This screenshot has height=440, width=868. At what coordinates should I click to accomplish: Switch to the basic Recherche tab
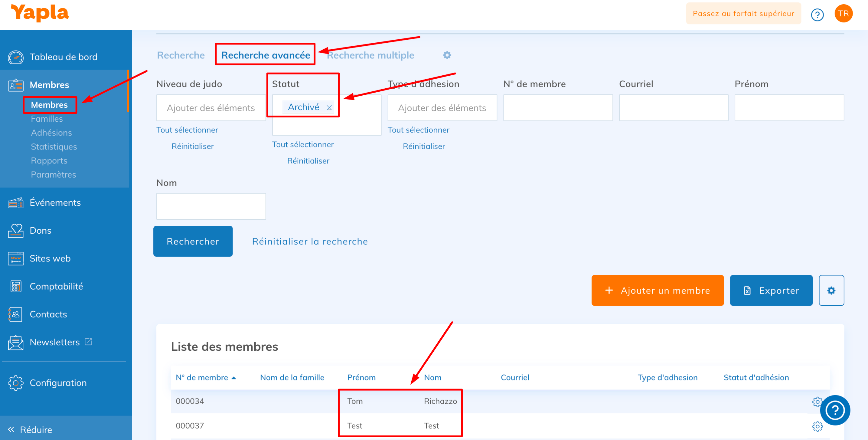tap(181, 55)
